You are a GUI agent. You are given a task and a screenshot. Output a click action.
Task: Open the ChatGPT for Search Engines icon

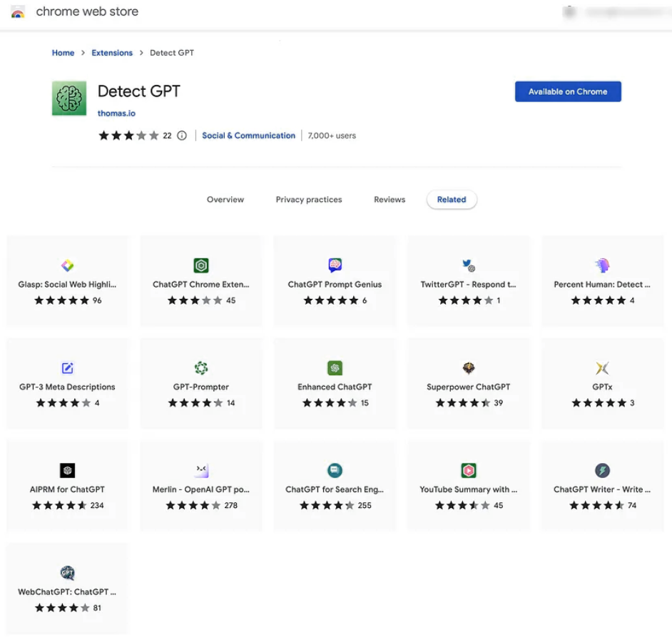335,470
